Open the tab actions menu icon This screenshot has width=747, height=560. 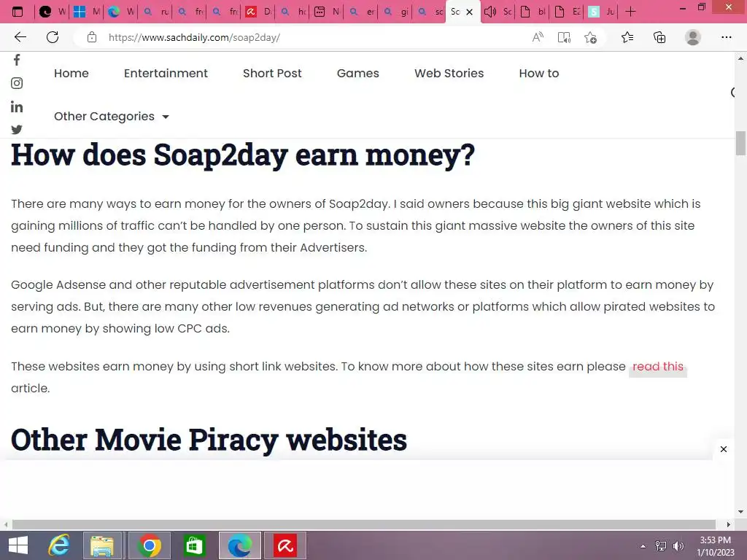pyautogui.click(x=18, y=12)
